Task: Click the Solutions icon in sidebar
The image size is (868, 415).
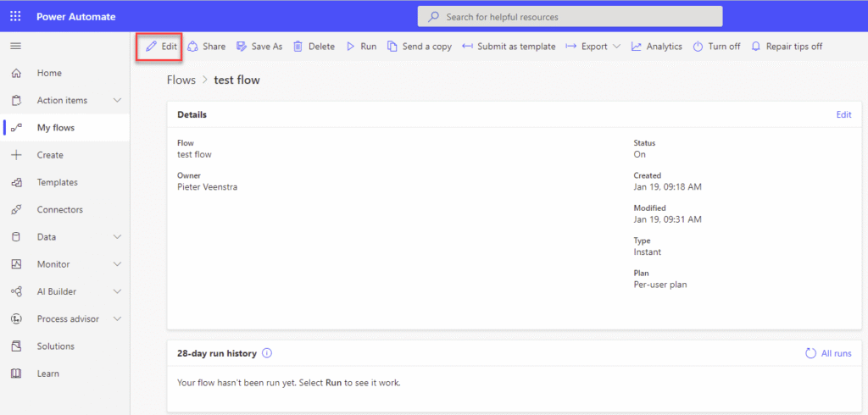Action: click(16, 346)
